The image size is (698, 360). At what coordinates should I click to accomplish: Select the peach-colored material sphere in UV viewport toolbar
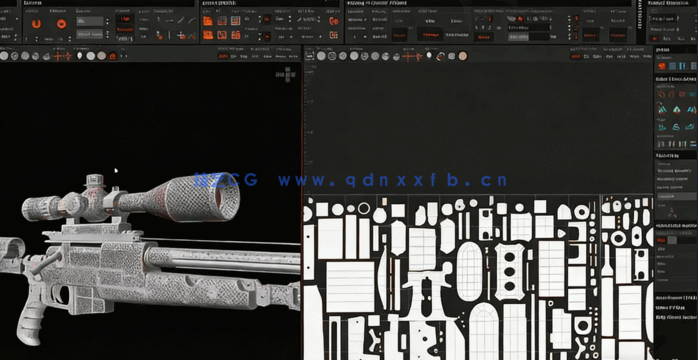463,56
